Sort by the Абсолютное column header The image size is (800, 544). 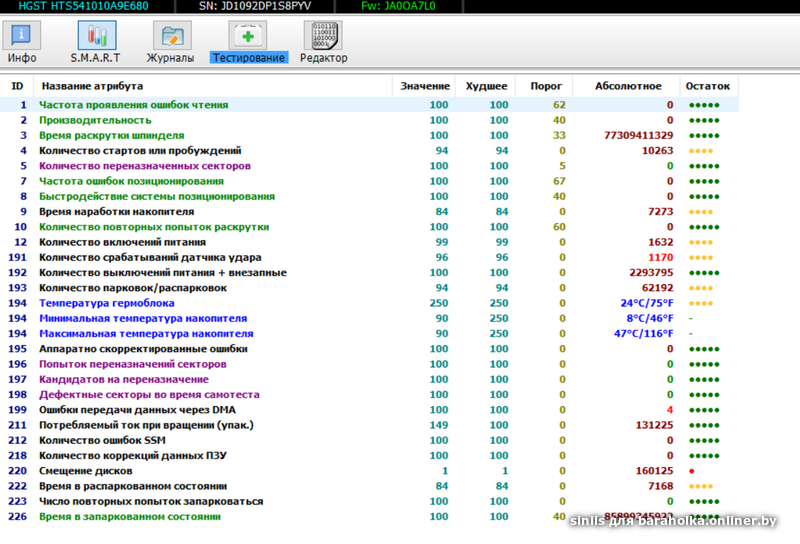(x=628, y=86)
